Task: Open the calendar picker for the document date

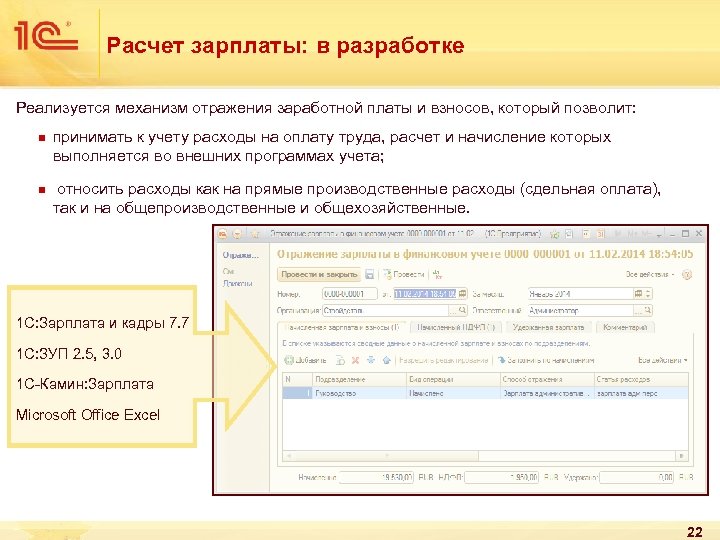Action: [462, 294]
